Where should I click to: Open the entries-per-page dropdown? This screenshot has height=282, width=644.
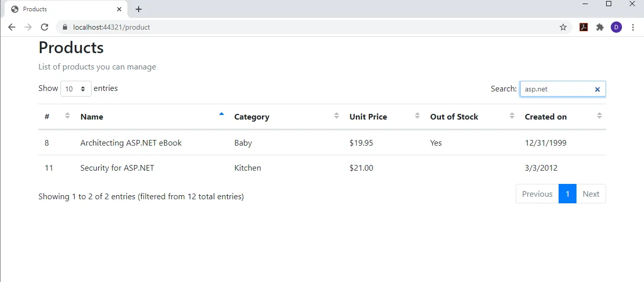click(76, 89)
